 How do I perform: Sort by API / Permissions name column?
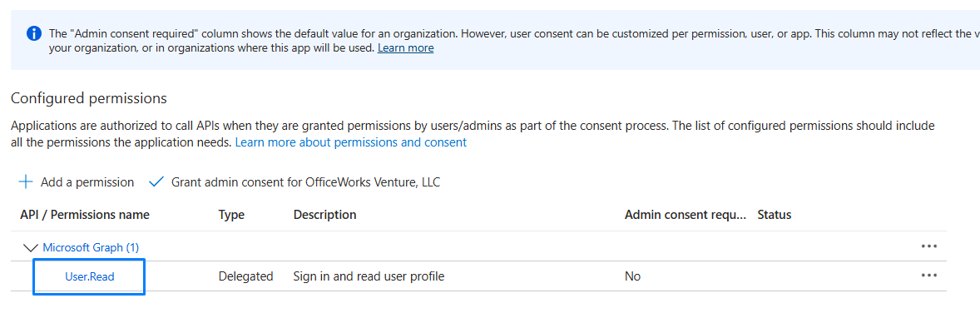(x=85, y=215)
